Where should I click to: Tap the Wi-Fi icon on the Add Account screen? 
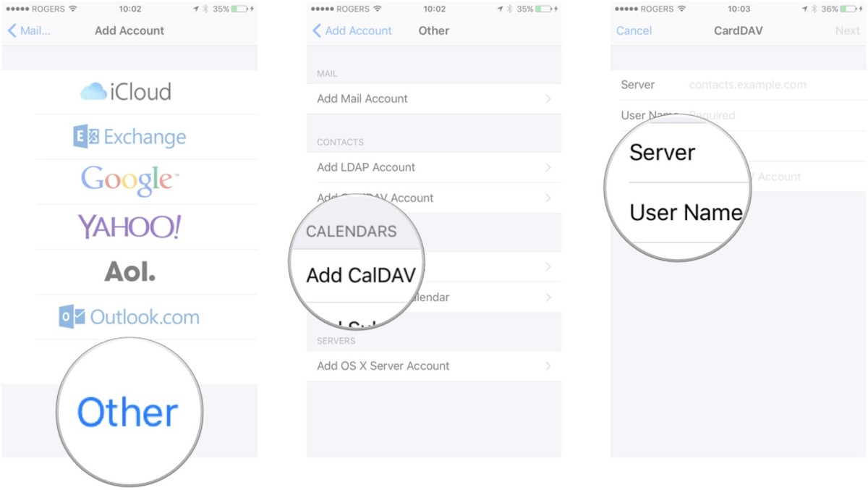72,9
